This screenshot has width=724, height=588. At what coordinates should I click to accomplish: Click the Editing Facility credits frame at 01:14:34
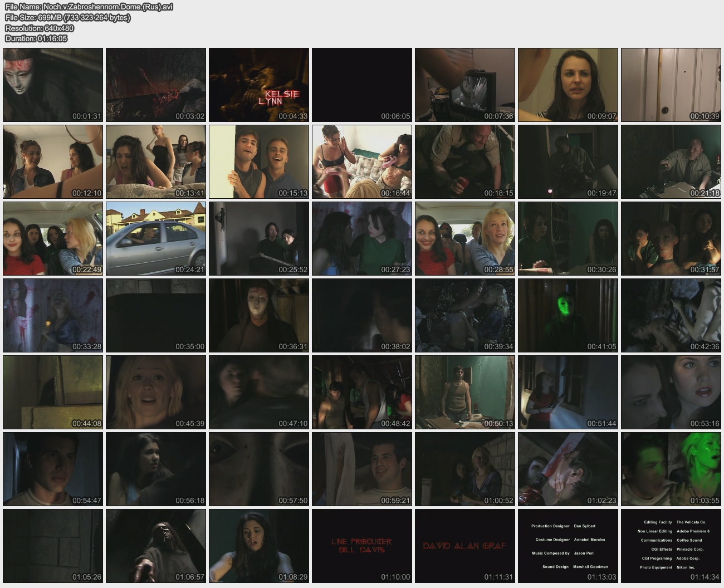tap(671, 546)
